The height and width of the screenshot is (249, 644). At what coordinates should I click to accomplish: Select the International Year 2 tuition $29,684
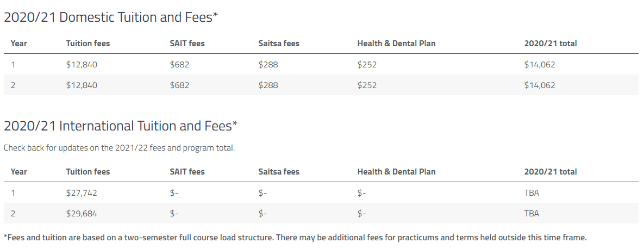(82, 214)
